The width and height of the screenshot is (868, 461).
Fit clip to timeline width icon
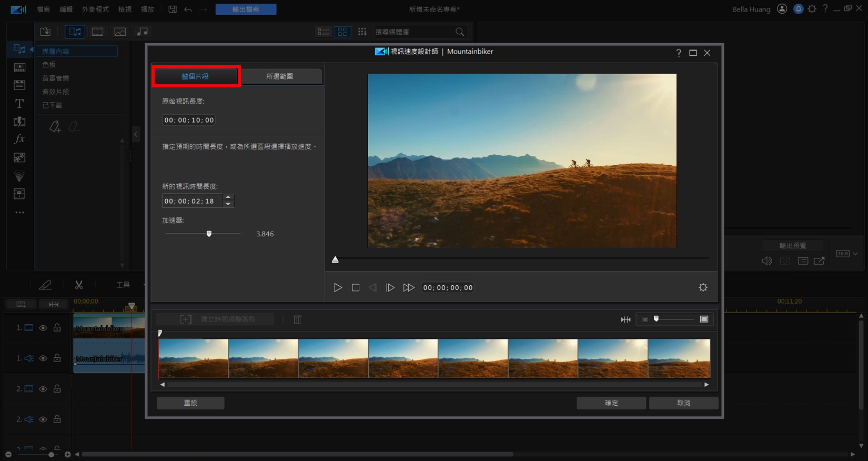click(x=625, y=319)
